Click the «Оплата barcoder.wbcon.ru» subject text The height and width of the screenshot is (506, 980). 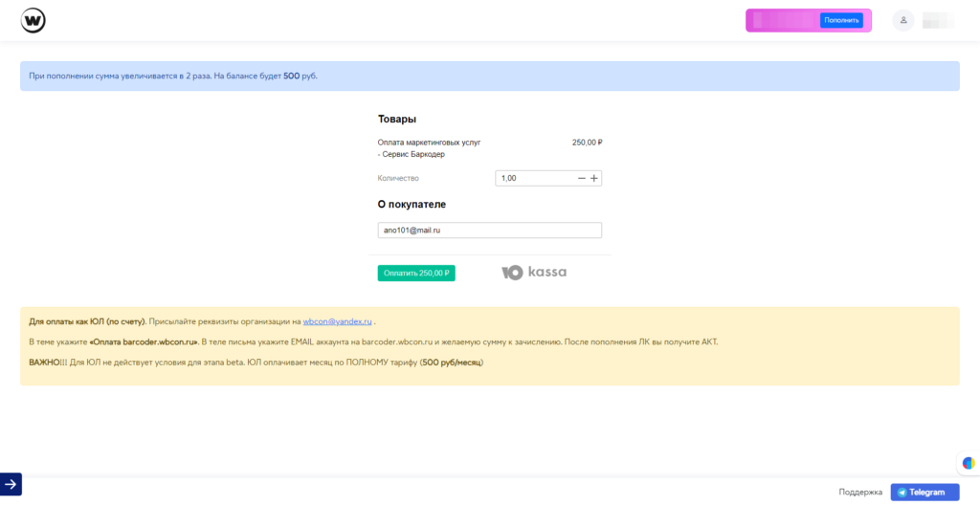[144, 342]
